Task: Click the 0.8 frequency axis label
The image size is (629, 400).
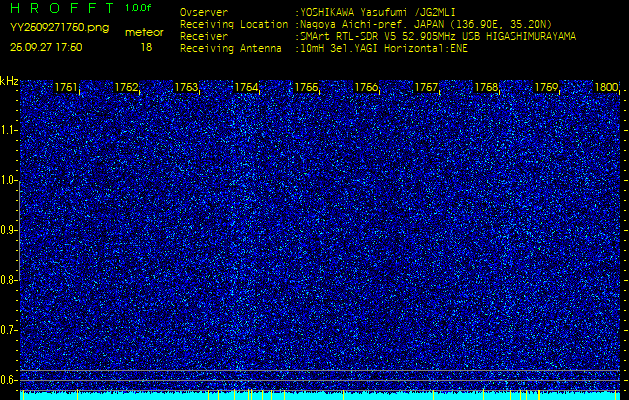Action: click(x=7, y=280)
